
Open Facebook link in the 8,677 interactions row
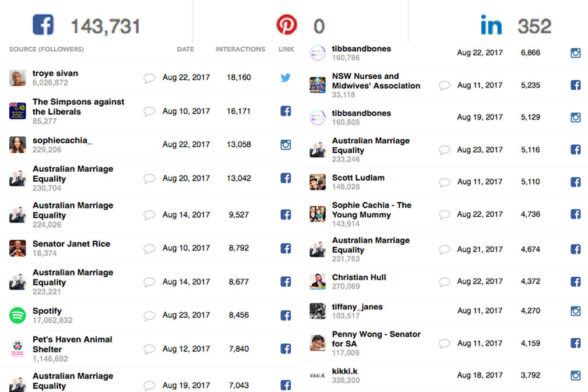[286, 281]
